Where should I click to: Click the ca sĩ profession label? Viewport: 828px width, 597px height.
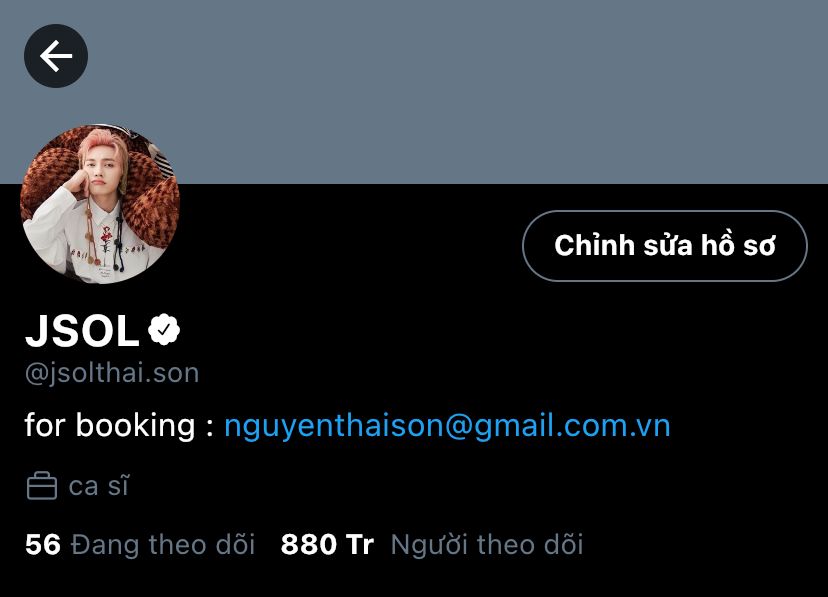click(99, 486)
